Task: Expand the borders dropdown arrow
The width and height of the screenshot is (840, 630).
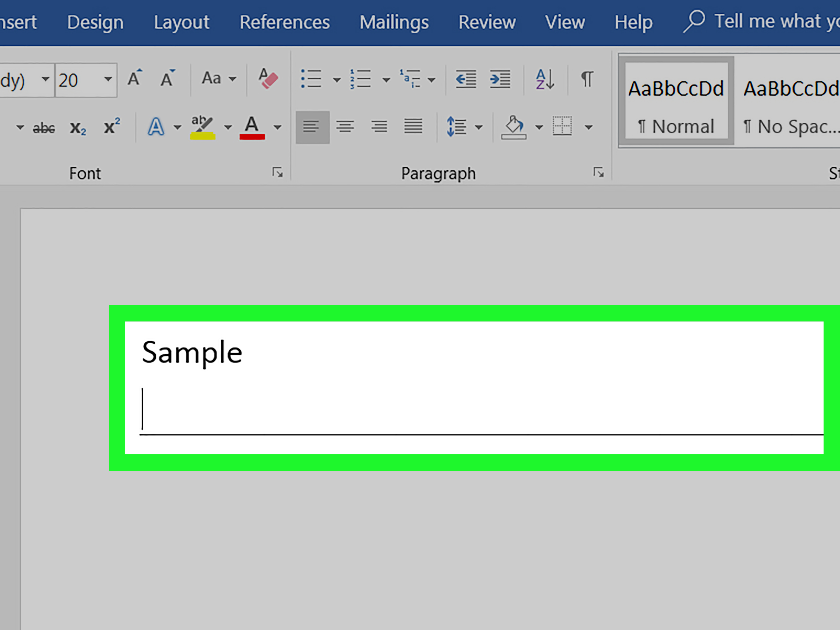Action: coord(589,127)
